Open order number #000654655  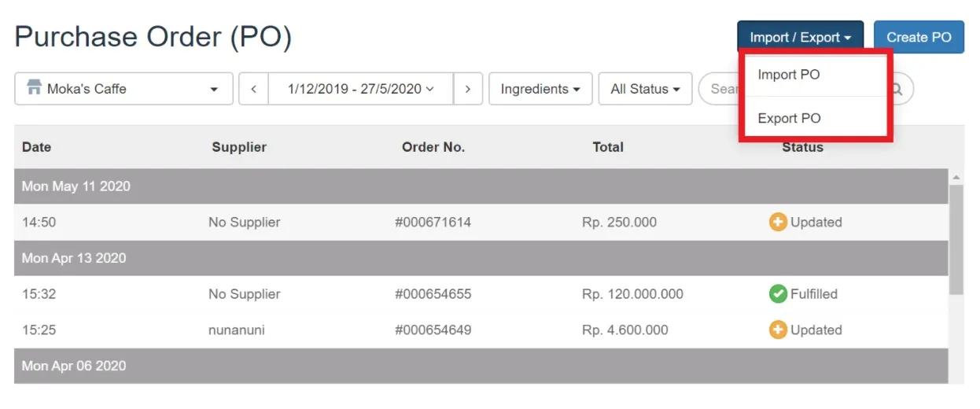pos(433,294)
